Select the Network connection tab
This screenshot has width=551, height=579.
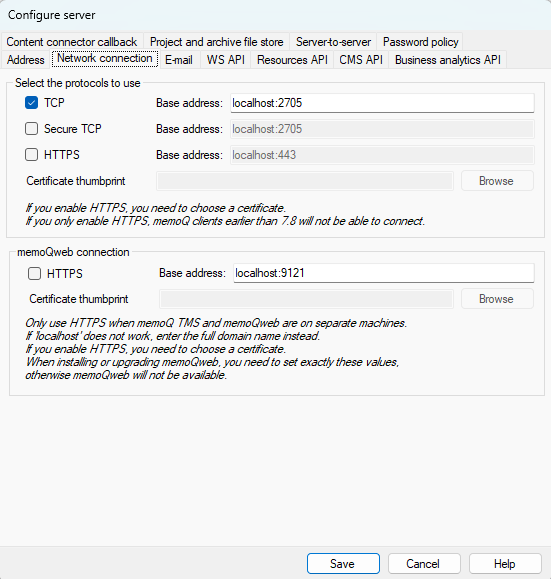(x=105, y=59)
